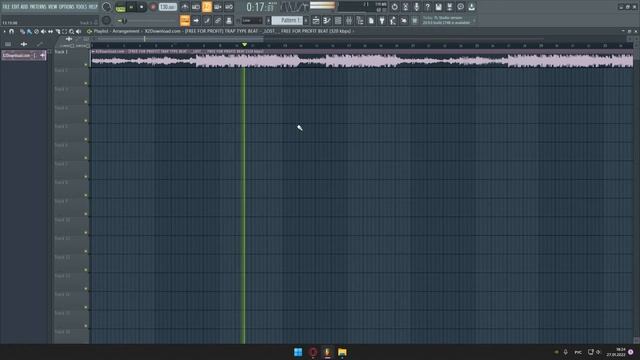
Task: Toggle the playlist magnet snap icon
Action: (x=11, y=31)
